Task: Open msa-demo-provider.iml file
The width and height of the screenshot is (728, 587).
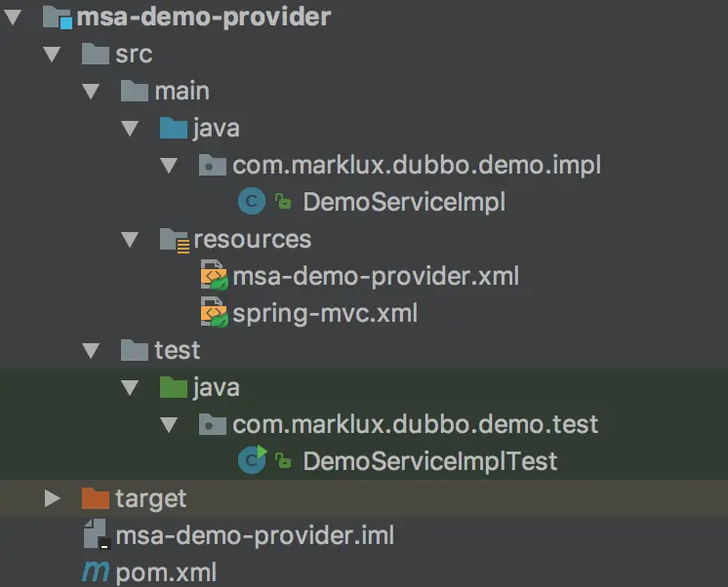Action: pyautogui.click(x=255, y=535)
